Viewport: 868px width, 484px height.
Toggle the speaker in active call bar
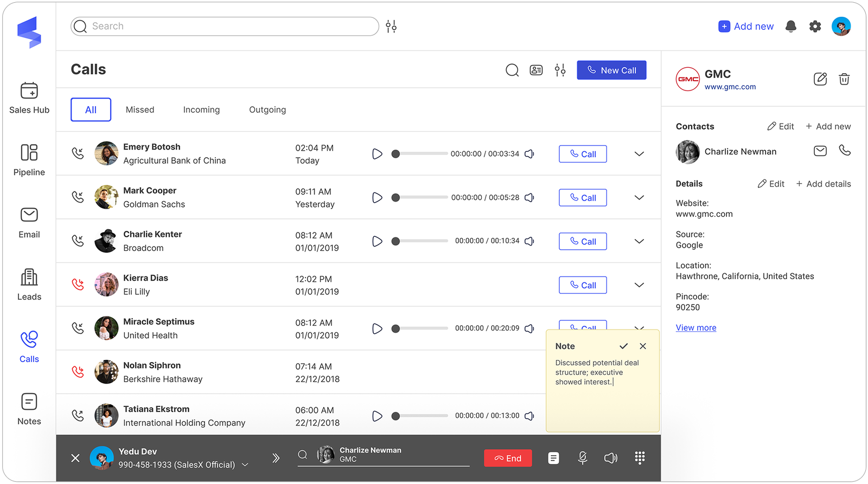pos(610,458)
